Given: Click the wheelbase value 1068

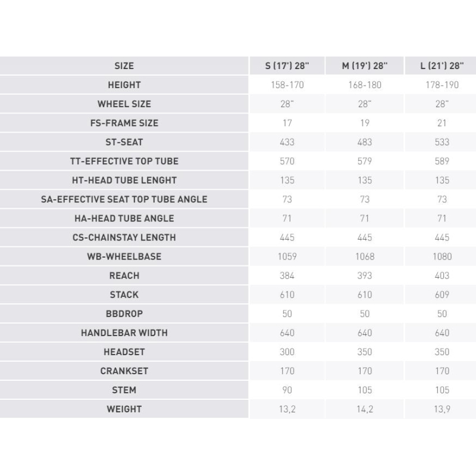Looking at the screenshot, I should [x=365, y=257].
